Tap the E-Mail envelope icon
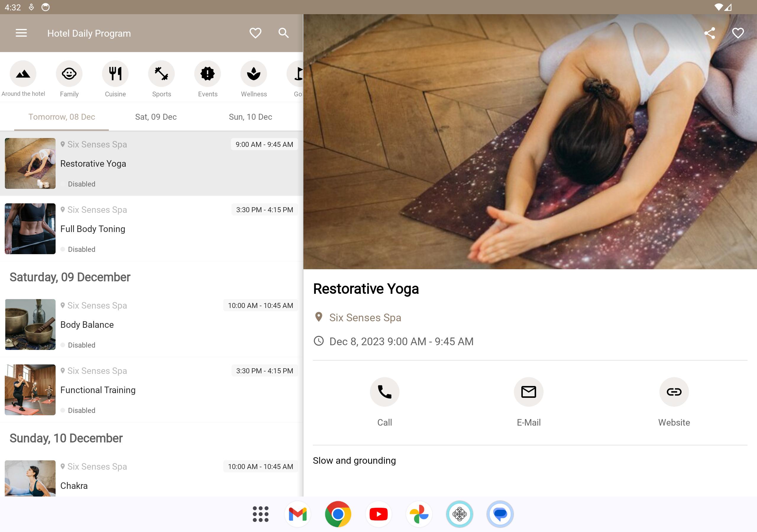This screenshot has width=757, height=532. click(528, 392)
